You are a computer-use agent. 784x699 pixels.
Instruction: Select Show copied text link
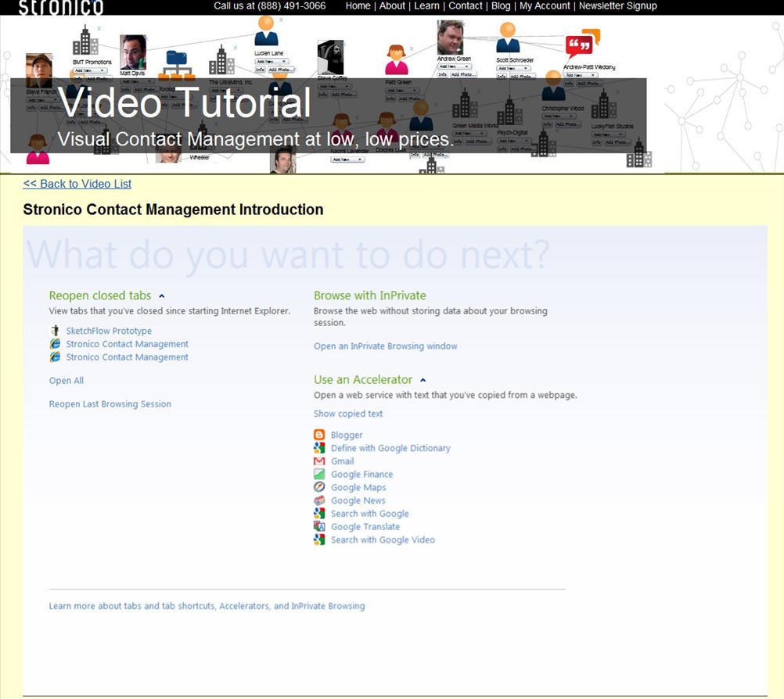click(348, 414)
